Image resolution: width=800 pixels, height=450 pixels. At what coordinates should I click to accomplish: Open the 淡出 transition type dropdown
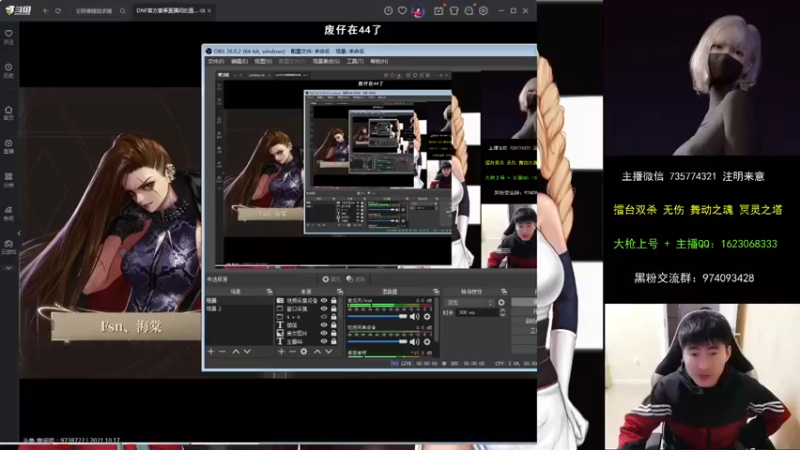point(469,303)
